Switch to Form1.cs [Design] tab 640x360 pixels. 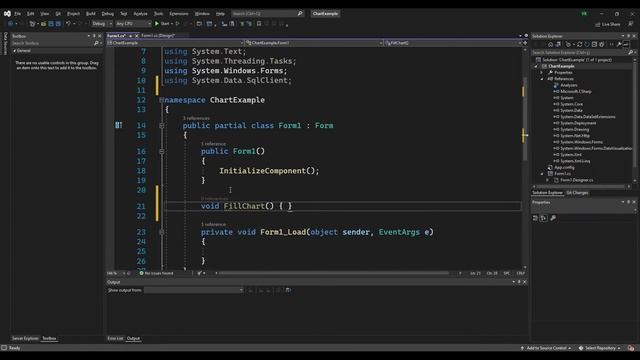click(x=158, y=36)
